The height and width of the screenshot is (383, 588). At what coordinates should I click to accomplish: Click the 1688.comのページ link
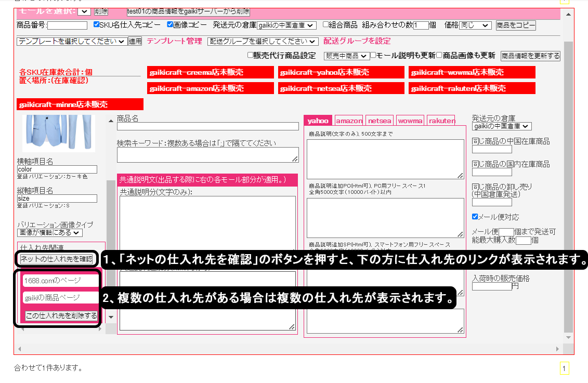click(x=53, y=281)
